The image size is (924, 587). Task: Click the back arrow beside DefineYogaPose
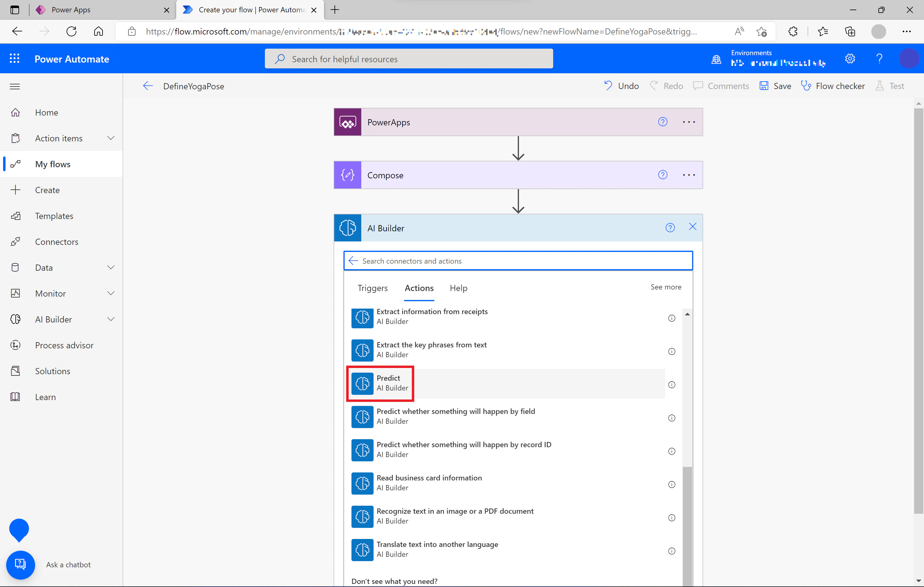pyautogui.click(x=148, y=86)
